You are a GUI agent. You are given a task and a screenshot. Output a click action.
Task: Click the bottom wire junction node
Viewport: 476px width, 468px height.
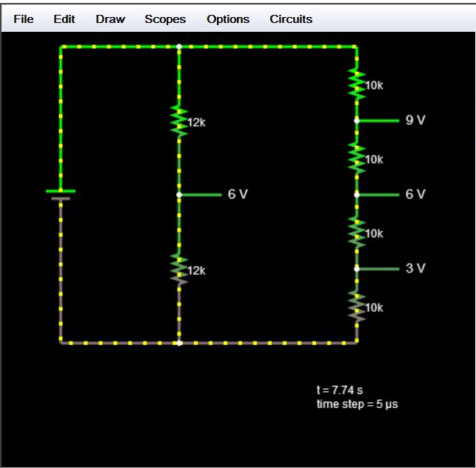pos(179,343)
